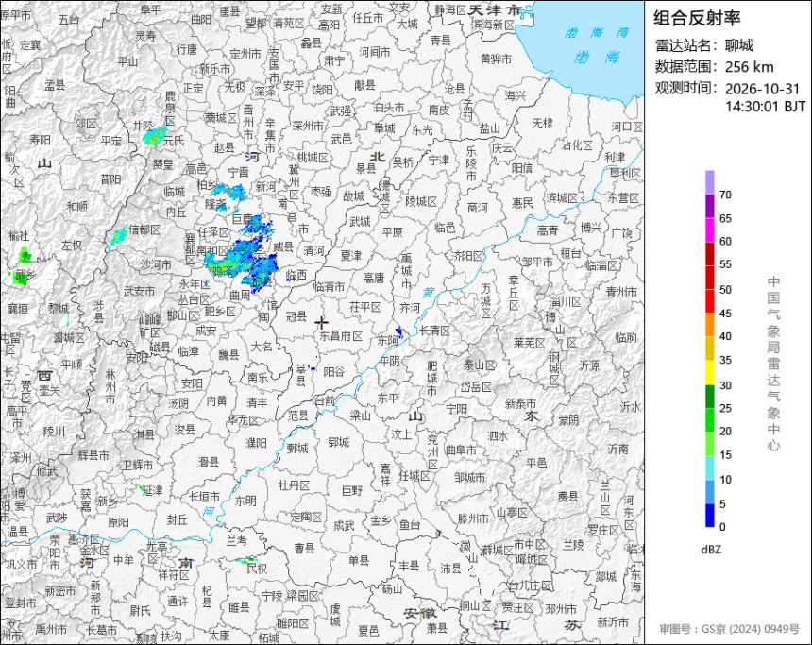Click the '井陉' map label
812x645 pixels.
143,126
